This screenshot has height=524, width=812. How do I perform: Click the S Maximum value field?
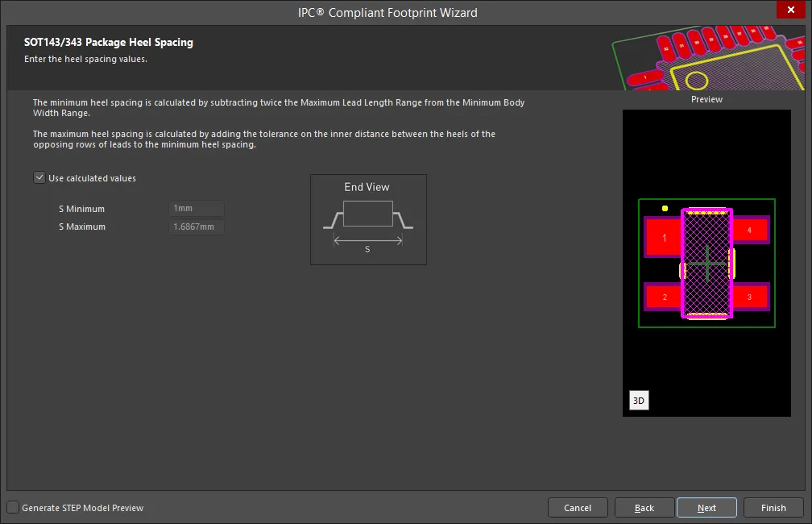point(197,227)
